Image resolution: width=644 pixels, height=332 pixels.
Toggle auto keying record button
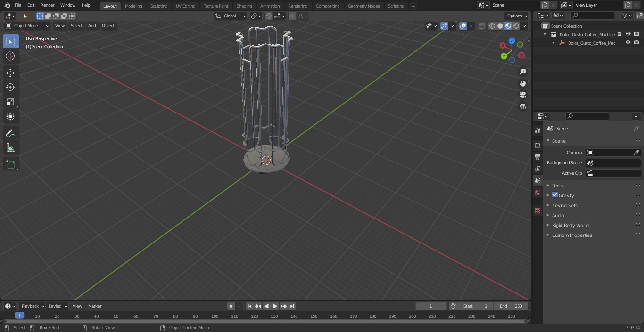(231, 306)
